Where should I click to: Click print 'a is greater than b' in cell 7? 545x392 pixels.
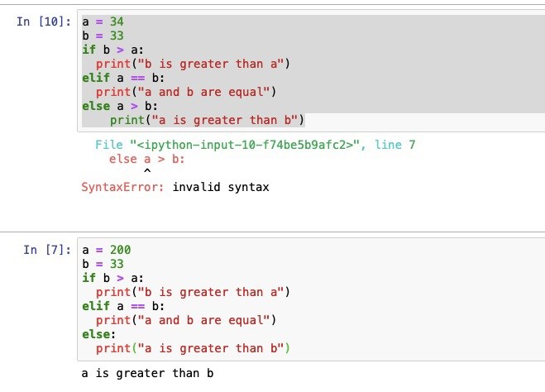point(193,348)
